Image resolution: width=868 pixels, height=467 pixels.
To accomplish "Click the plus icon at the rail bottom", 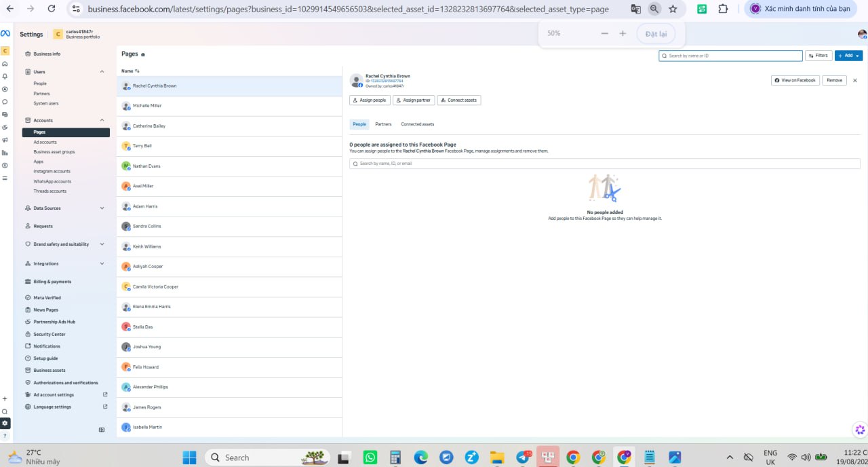I will [5, 399].
